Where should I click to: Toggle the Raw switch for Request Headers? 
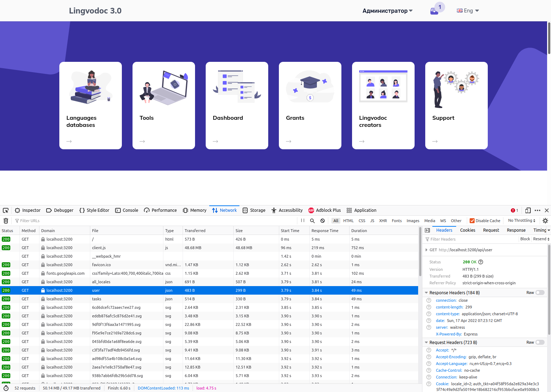540,342
